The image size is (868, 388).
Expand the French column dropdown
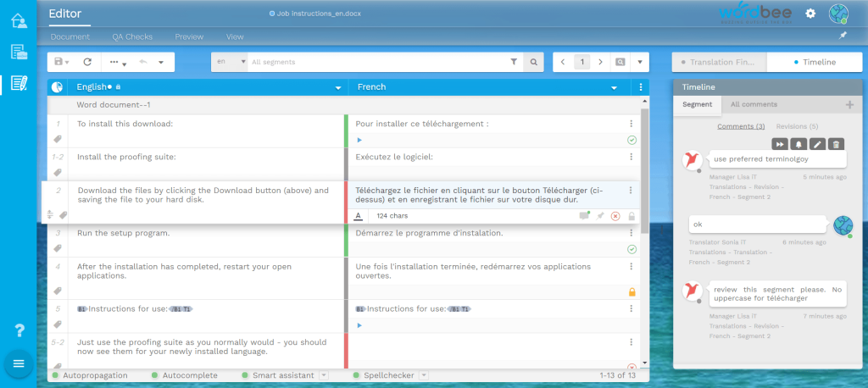coord(614,87)
